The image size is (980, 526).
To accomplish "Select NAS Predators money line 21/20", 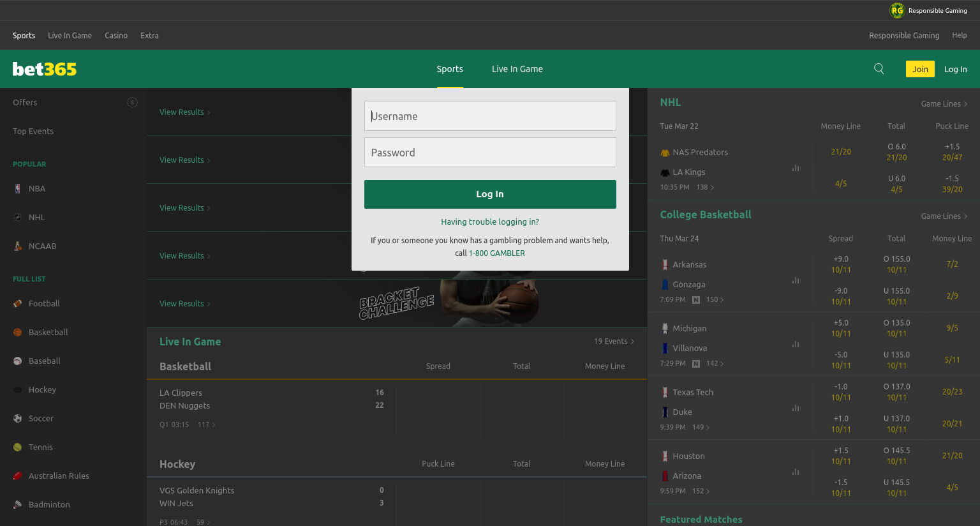I will click(x=841, y=152).
